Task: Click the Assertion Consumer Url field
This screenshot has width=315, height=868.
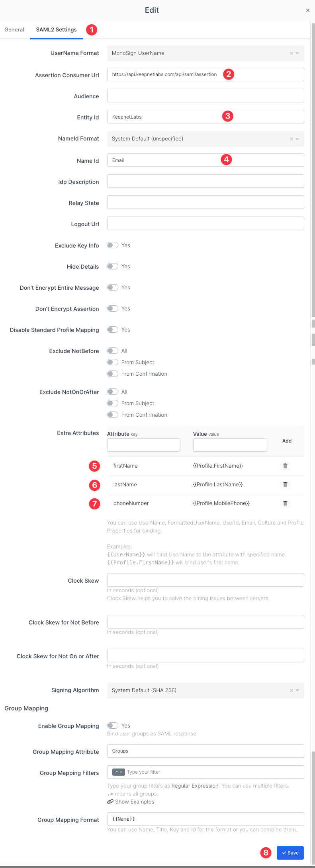Action: (x=165, y=74)
